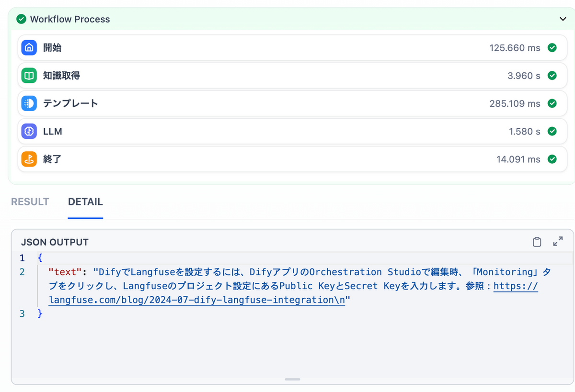Switch to the RESULT tab
Viewport: 575px width, 392px height.
coord(30,202)
